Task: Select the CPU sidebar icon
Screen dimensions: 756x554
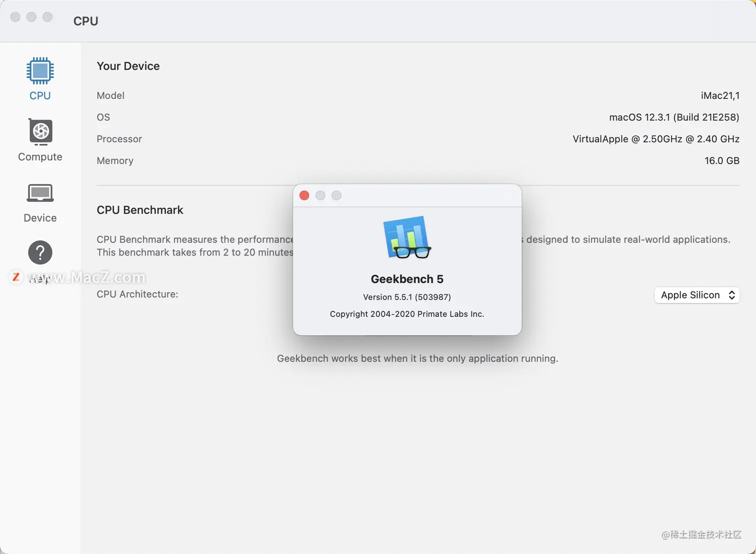Action: tap(40, 70)
